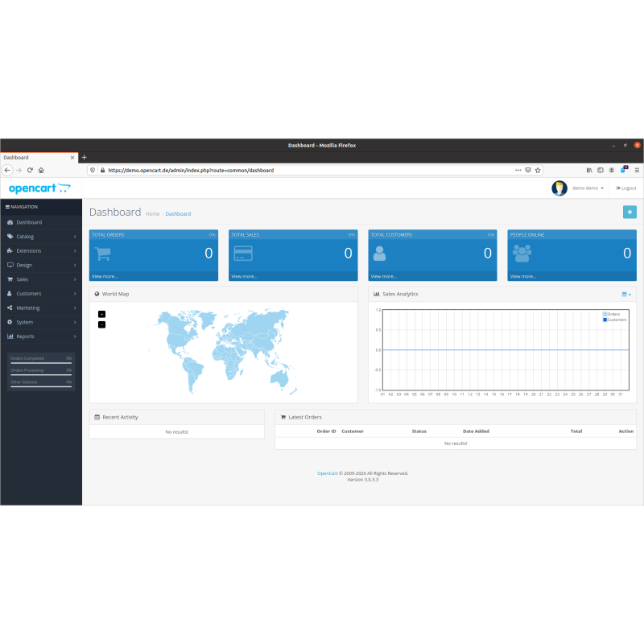Viewport: 644px width, 644px height.
Task: Select the Marketing sidebar item
Action: (41, 308)
